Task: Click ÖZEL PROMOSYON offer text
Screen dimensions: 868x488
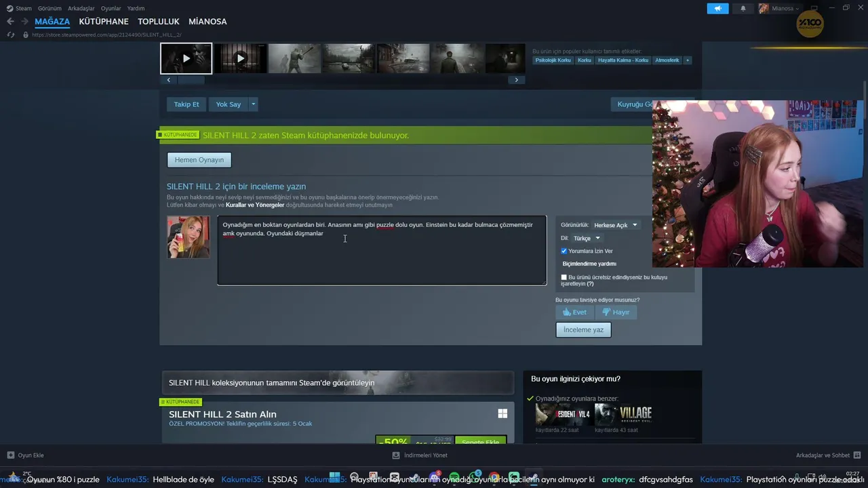Action: (x=241, y=424)
